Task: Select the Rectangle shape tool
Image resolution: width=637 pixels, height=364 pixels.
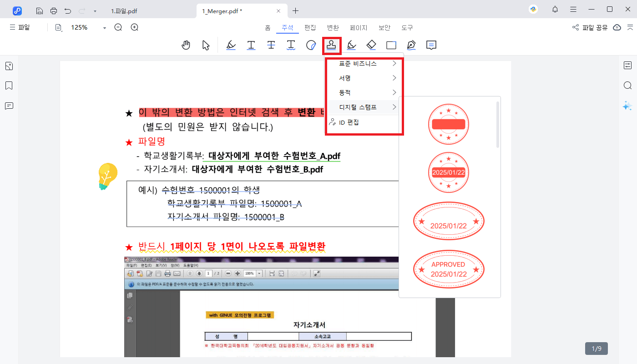Action: tap(391, 45)
